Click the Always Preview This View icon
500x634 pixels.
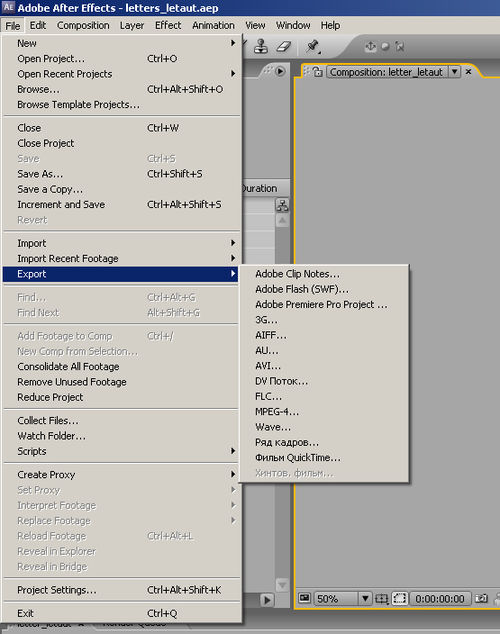(x=304, y=598)
